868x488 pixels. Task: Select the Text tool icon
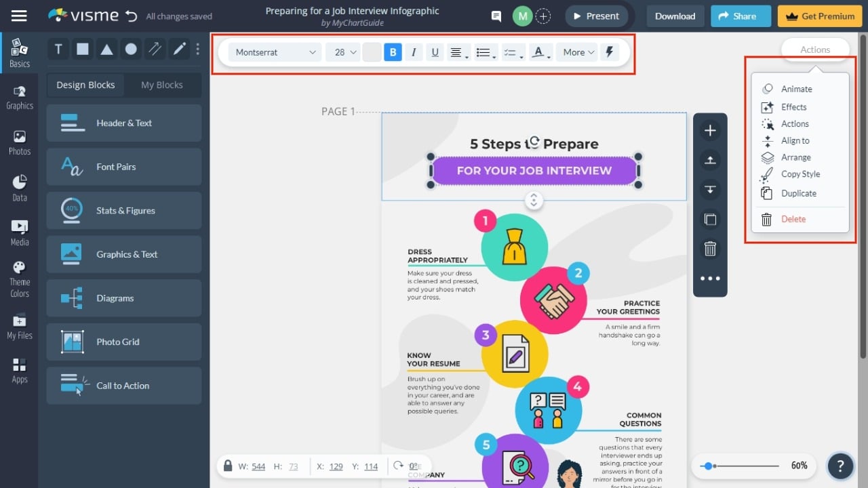pos(58,49)
